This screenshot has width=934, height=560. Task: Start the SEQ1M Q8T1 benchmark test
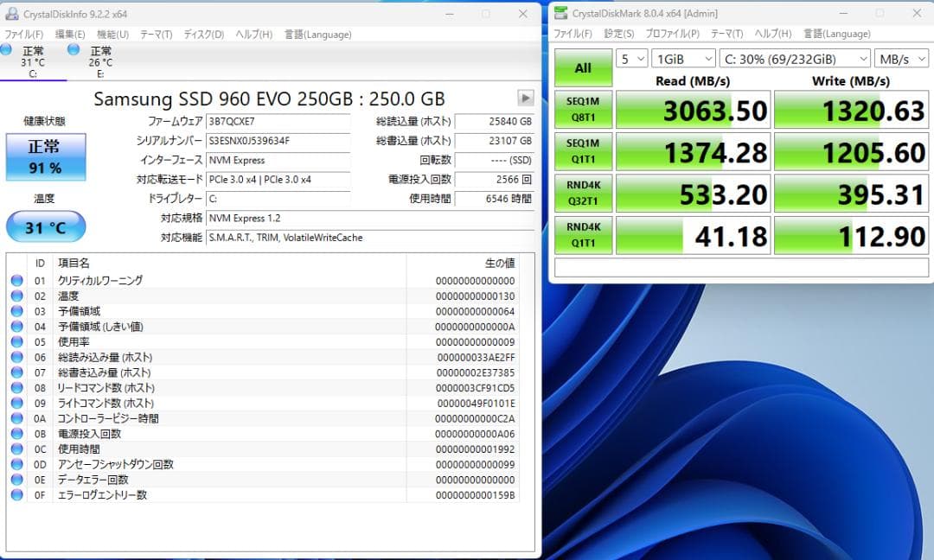(x=581, y=110)
